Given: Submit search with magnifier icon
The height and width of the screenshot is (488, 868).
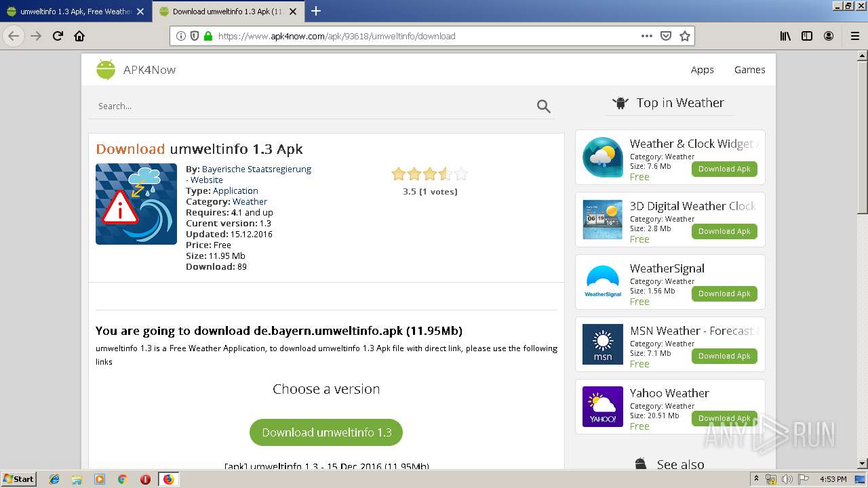Looking at the screenshot, I should [544, 106].
